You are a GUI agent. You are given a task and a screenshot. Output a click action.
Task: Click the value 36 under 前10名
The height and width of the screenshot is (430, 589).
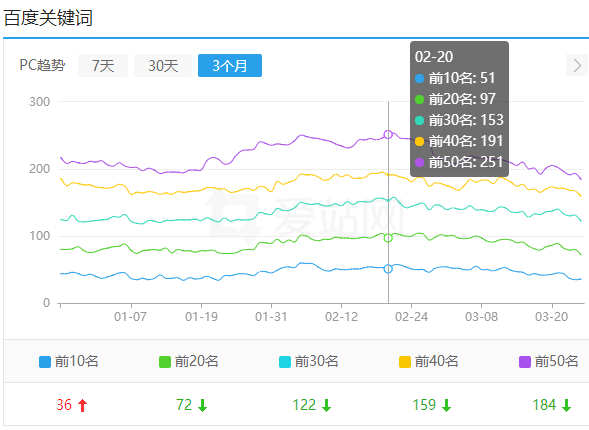[64, 405]
